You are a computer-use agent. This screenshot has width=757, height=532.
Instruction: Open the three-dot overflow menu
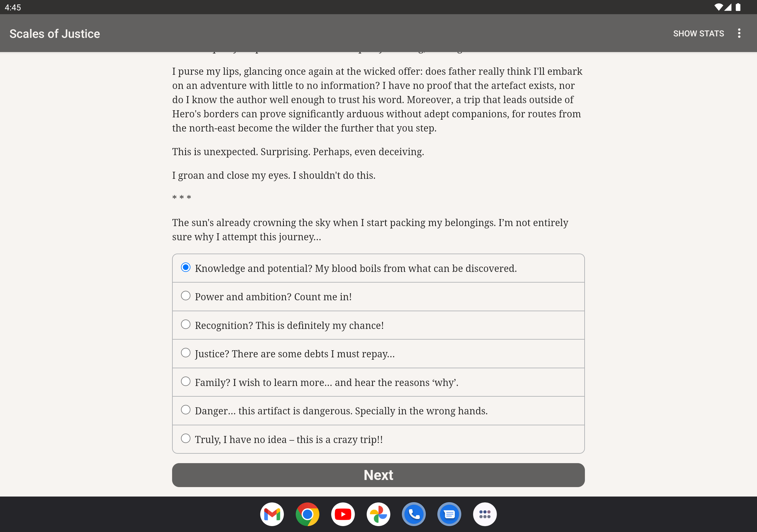click(739, 33)
